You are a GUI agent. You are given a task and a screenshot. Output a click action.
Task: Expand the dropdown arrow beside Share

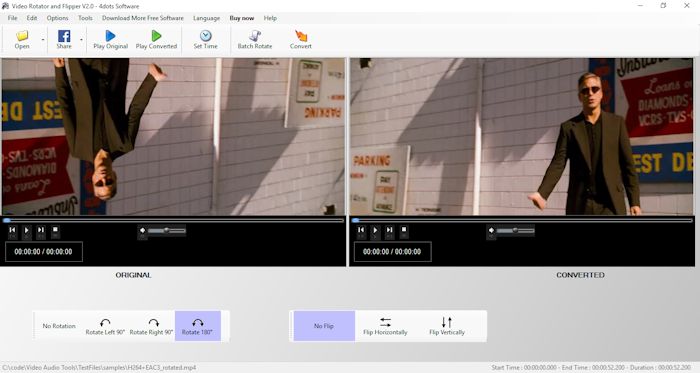(81, 40)
